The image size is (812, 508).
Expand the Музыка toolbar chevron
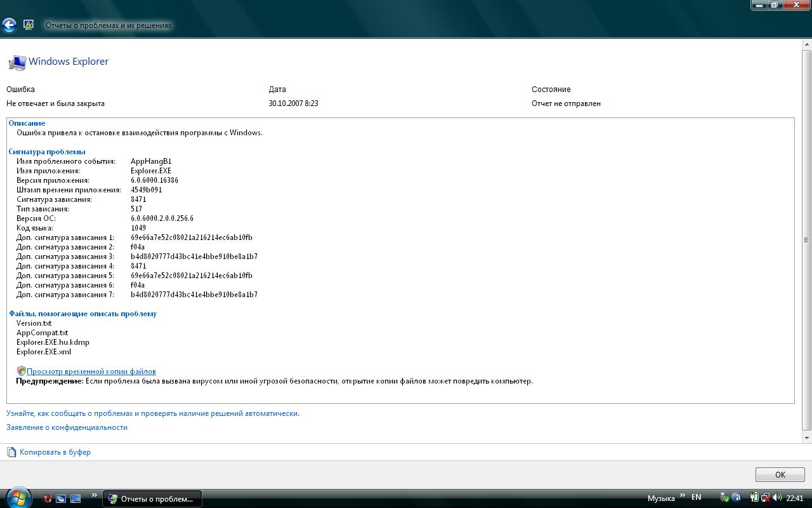tap(683, 495)
